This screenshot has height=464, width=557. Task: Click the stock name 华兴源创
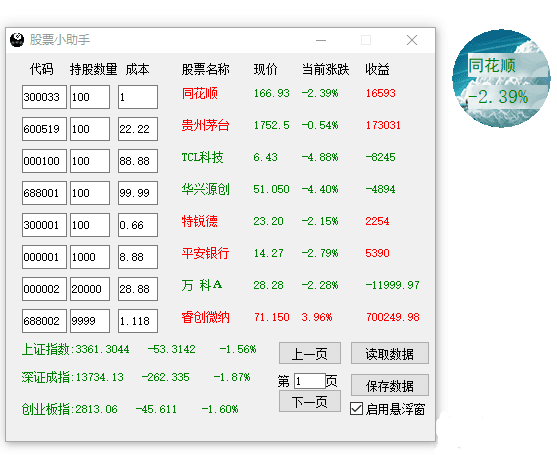(205, 189)
